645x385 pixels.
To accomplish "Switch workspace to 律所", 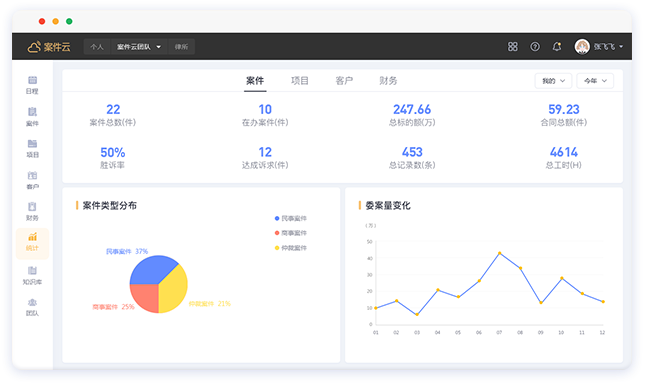I will click(181, 47).
